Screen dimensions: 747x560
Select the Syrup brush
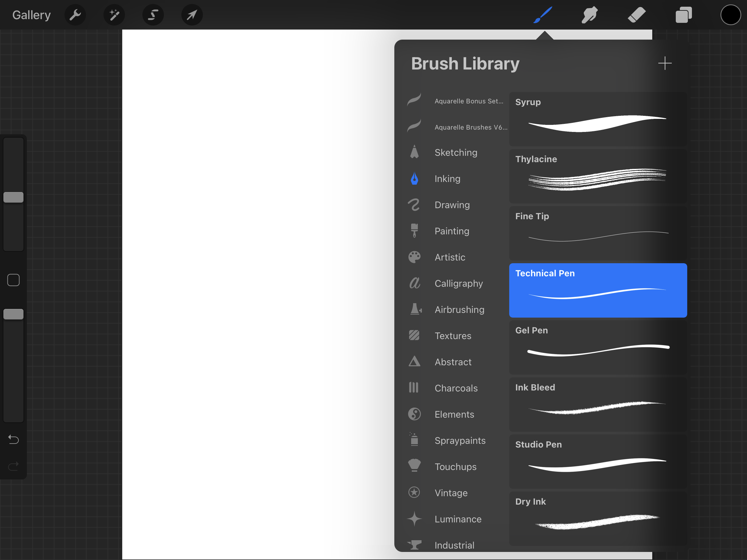[x=598, y=119]
